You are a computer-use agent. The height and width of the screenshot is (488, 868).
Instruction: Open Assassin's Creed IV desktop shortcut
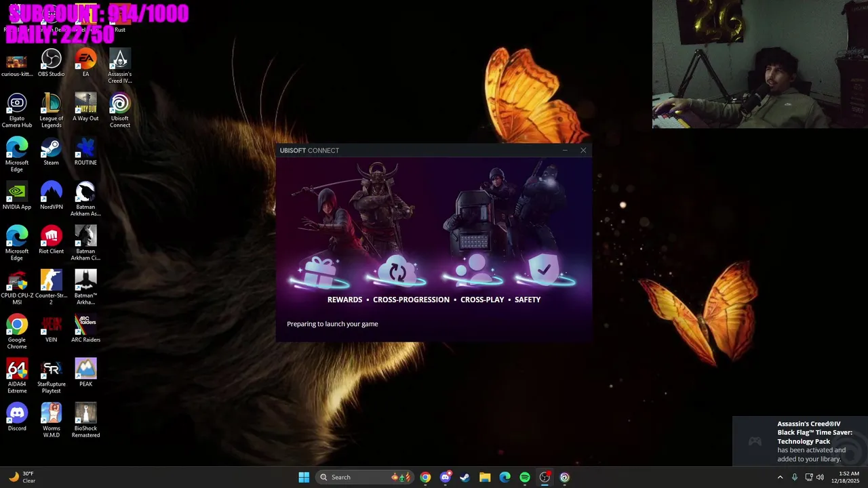[120, 66]
